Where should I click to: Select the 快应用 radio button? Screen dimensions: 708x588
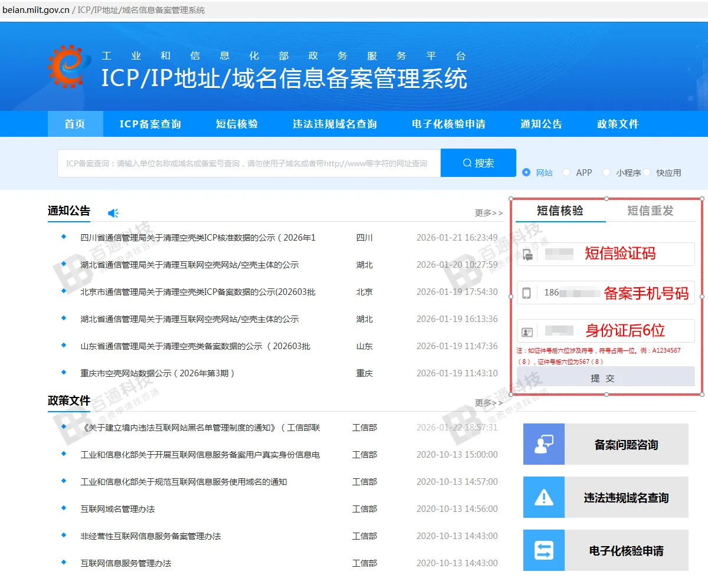648,172
